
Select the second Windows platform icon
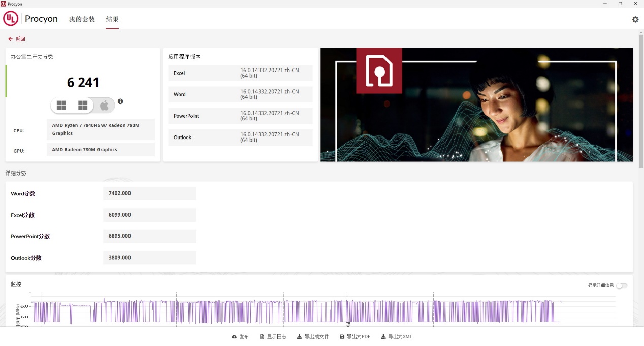(x=83, y=106)
